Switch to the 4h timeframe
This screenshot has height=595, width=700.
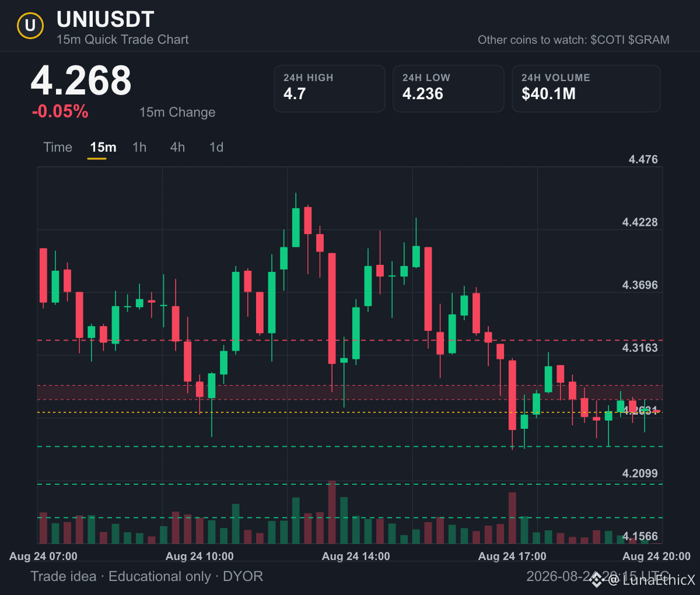click(177, 148)
